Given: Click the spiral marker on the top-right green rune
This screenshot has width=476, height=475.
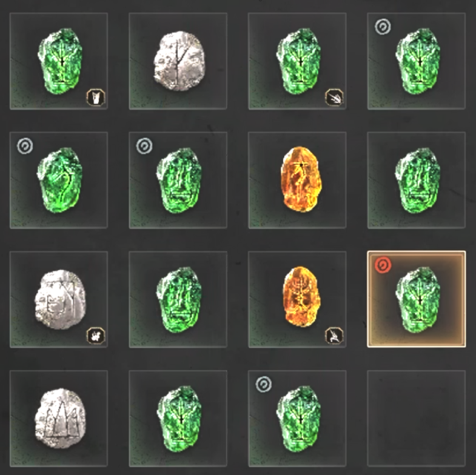Looking at the screenshot, I should point(383,27).
